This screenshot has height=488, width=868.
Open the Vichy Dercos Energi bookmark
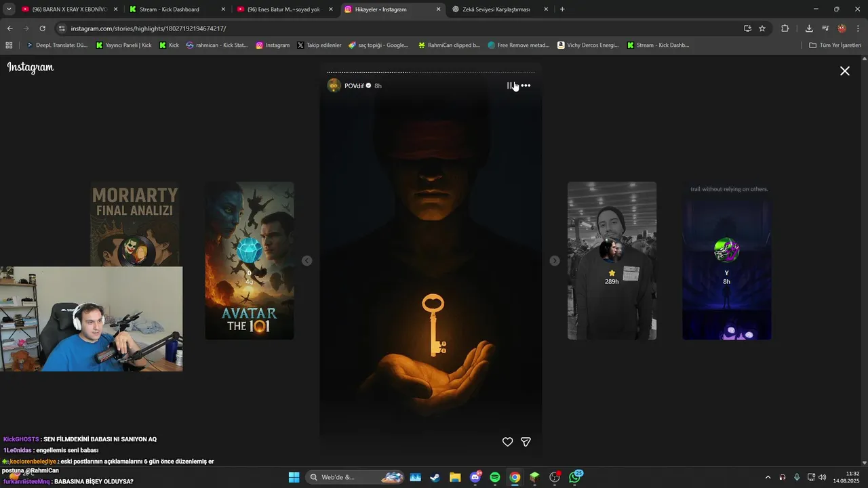point(588,45)
